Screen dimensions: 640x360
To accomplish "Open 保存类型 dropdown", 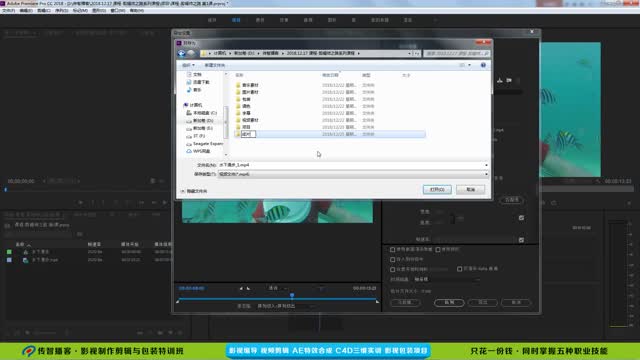I will [x=353, y=174].
